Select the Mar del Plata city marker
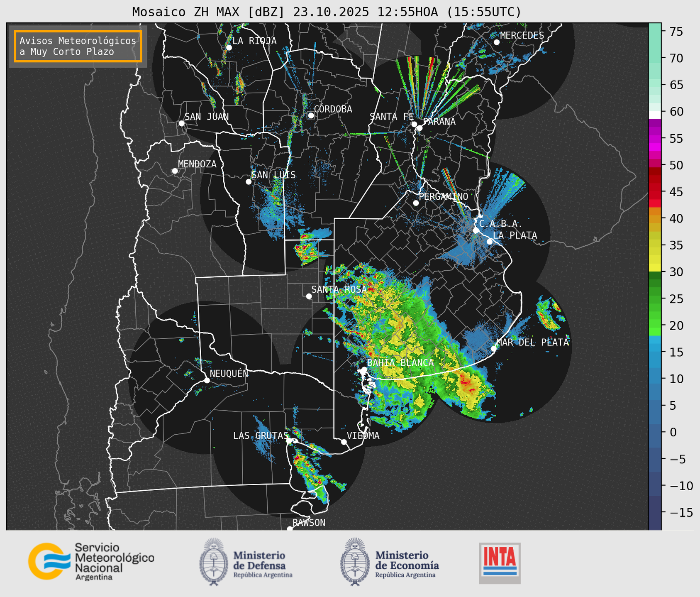700x597 pixels. click(494, 348)
